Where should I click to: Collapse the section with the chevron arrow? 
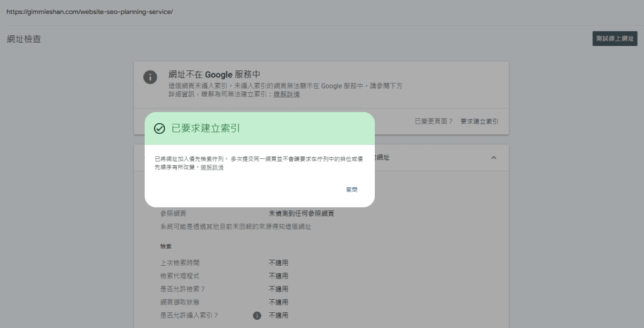pyautogui.click(x=494, y=158)
